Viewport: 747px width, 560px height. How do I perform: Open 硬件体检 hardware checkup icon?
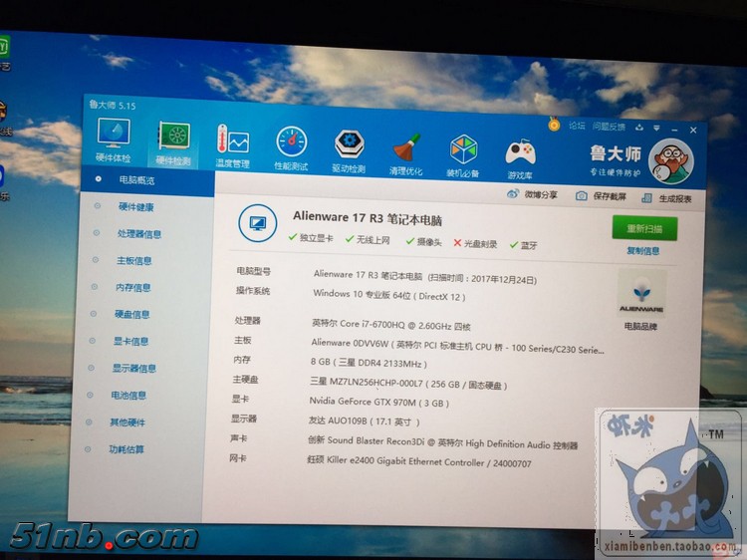tap(114, 140)
